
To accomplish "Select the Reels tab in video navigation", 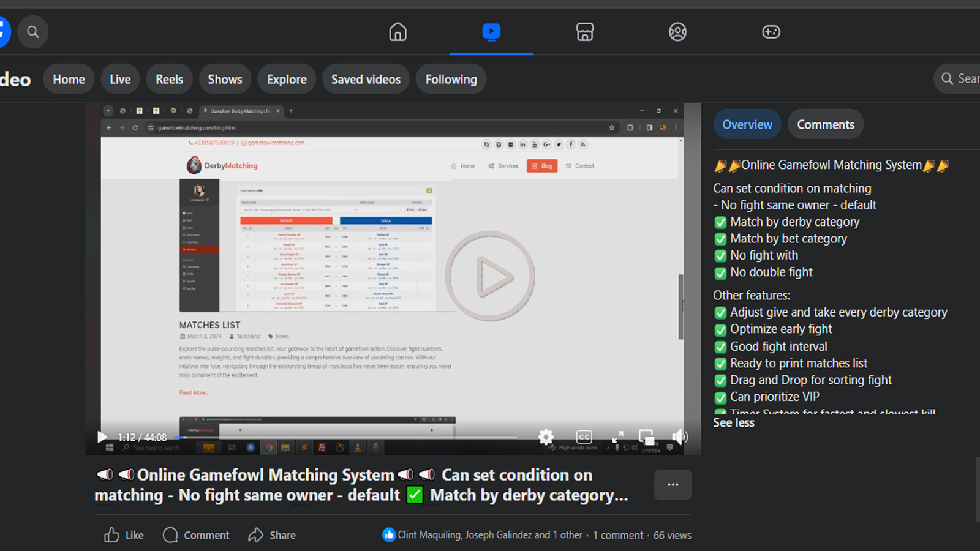I will tap(169, 80).
